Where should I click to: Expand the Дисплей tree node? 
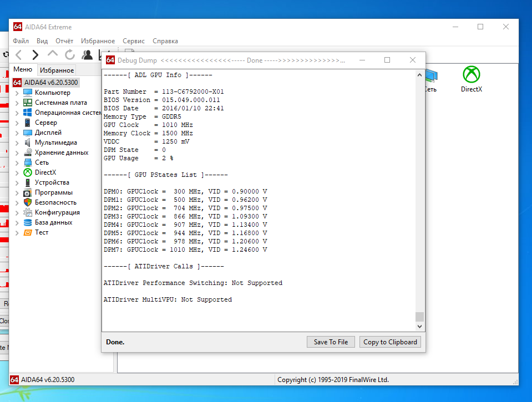17,133
